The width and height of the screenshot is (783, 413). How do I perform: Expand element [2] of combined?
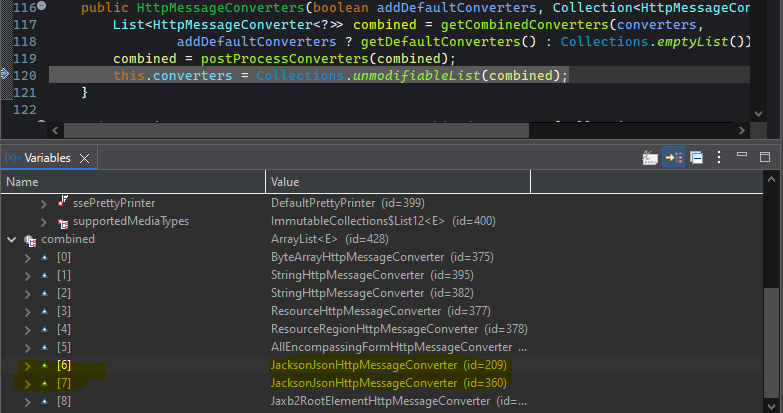click(27, 294)
